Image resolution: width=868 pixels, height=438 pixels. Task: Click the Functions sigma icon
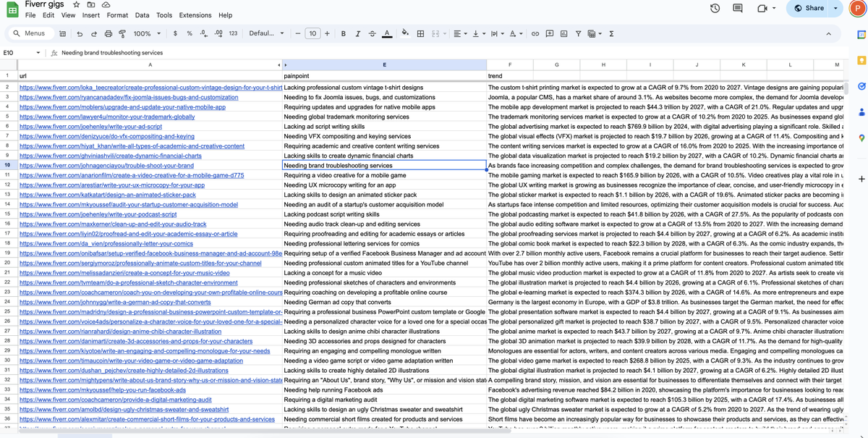(x=611, y=33)
